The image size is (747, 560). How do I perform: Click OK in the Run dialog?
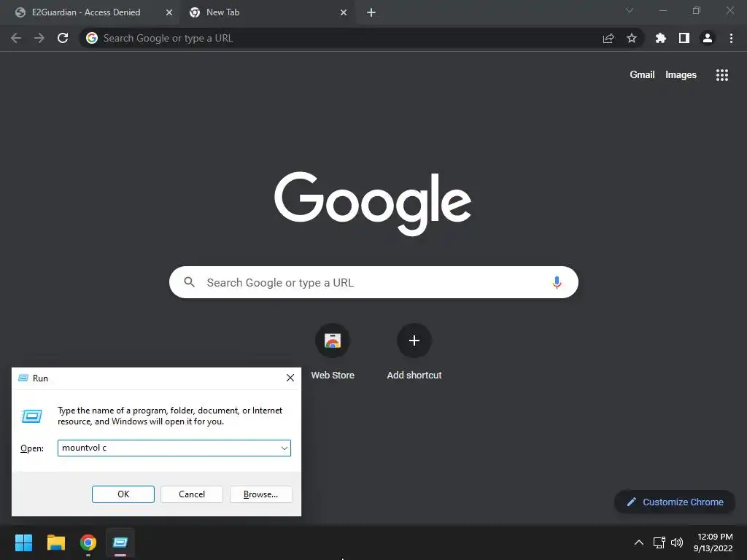[x=123, y=494]
